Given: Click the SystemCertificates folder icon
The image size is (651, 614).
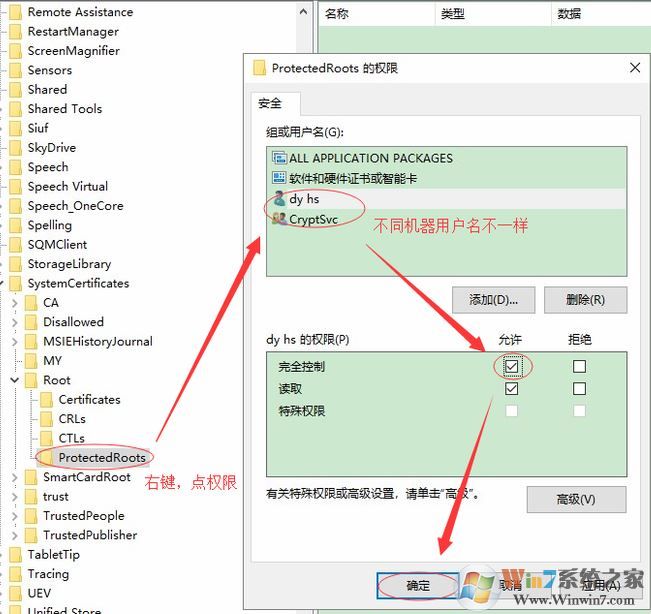Looking at the screenshot, I should click(x=15, y=284).
